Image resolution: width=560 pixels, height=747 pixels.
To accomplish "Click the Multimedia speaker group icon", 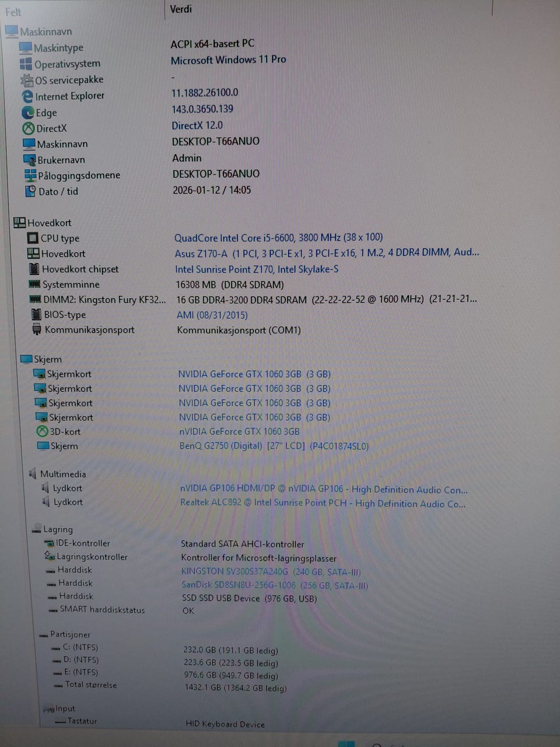I will pos(32,473).
